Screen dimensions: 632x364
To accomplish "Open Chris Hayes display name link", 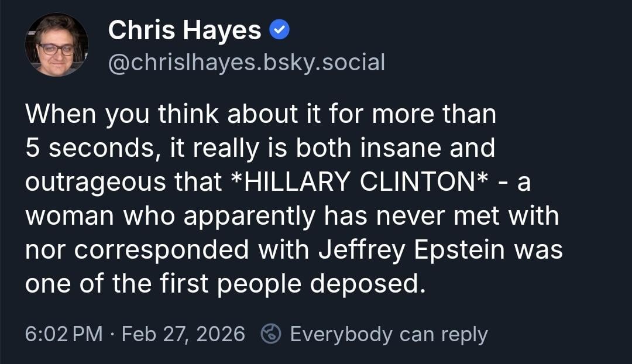I will [x=184, y=30].
